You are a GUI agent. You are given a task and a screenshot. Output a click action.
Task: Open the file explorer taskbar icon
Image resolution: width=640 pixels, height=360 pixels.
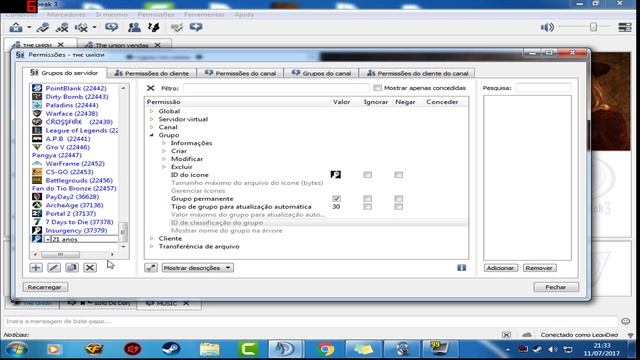tap(210, 349)
